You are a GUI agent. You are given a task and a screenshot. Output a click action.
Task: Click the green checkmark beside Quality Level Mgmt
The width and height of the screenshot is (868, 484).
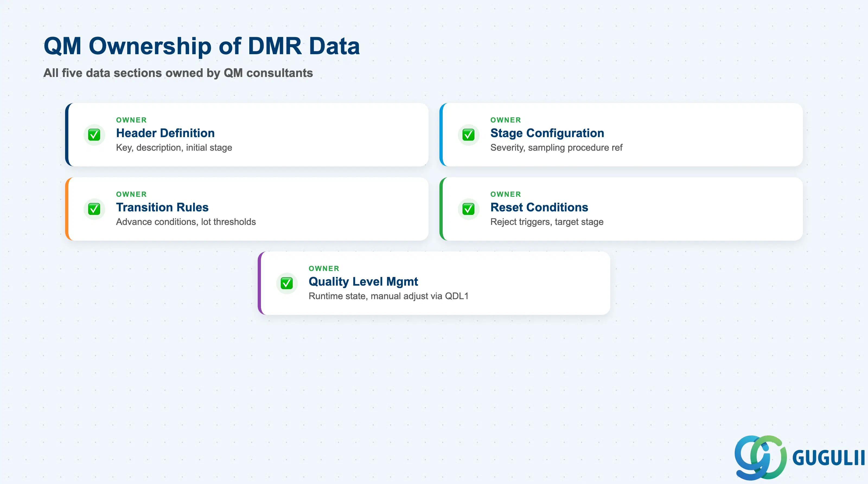(x=287, y=283)
